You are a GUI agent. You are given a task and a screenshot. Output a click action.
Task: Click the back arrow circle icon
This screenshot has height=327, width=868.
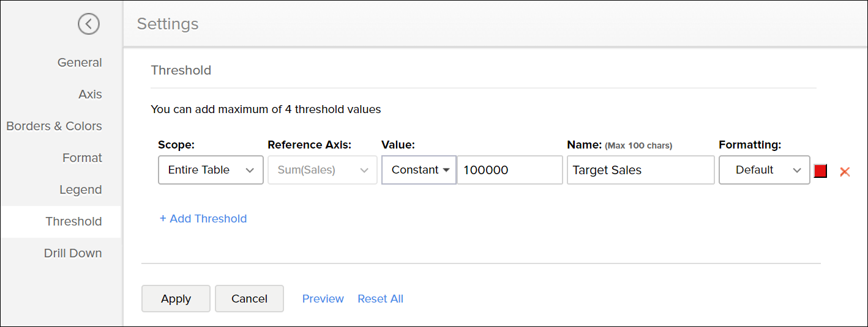click(x=89, y=24)
